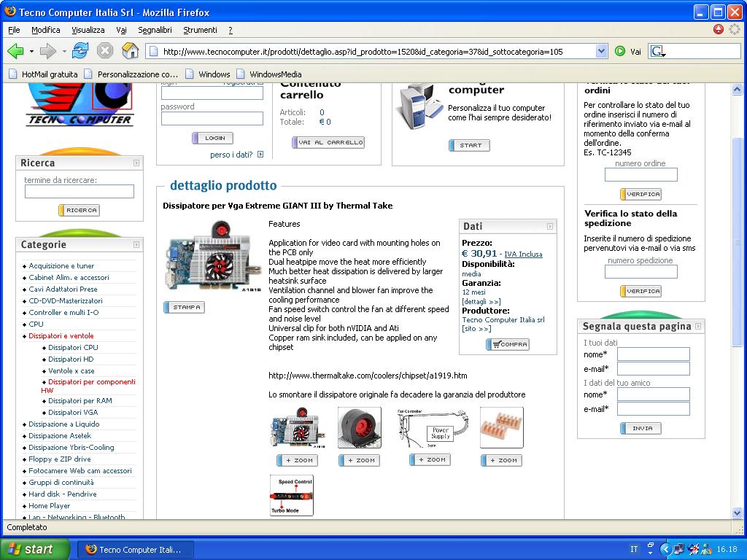Click the Segnala questa pagina corner icon

point(698,326)
